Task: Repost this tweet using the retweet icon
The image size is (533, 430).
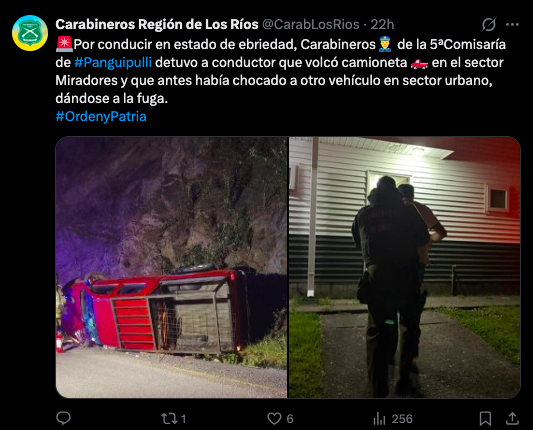Action: click(x=169, y=418)
